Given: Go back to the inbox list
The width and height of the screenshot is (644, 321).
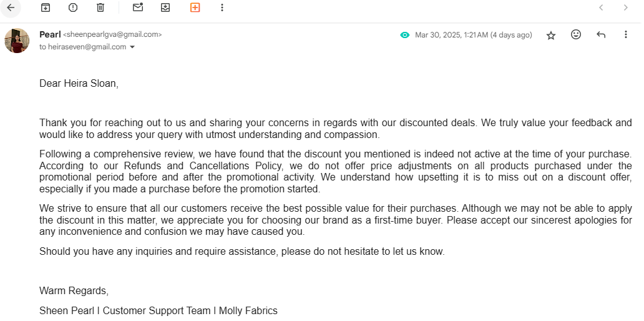Looking at the screenshot, I should (x=11, y=7).
